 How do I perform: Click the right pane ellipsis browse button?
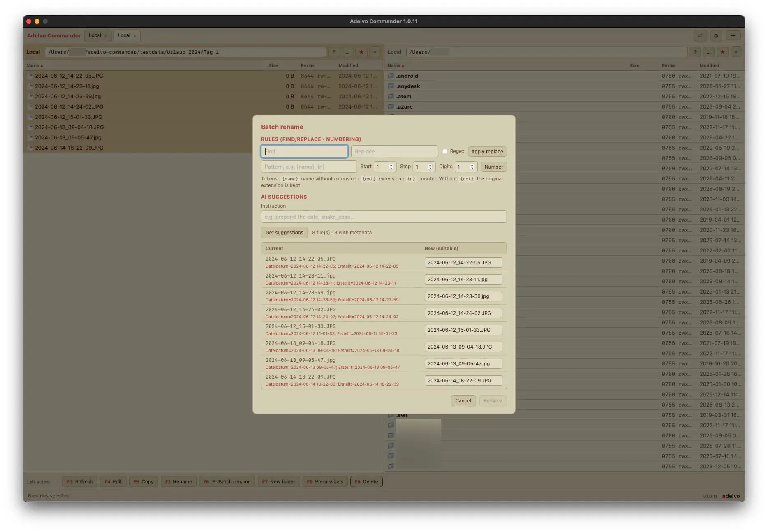pos(709,52)
